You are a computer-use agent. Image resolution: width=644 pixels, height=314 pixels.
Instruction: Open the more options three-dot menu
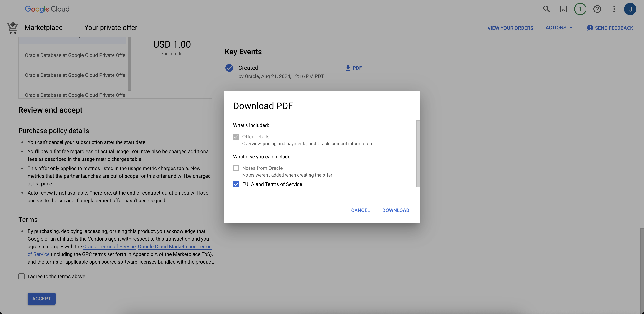coord(614,9)
